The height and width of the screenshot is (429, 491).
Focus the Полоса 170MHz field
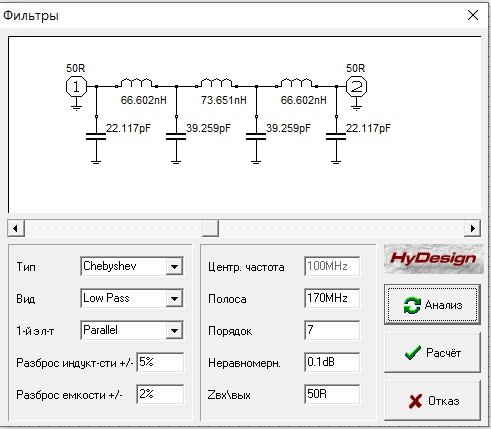(332, 298)
